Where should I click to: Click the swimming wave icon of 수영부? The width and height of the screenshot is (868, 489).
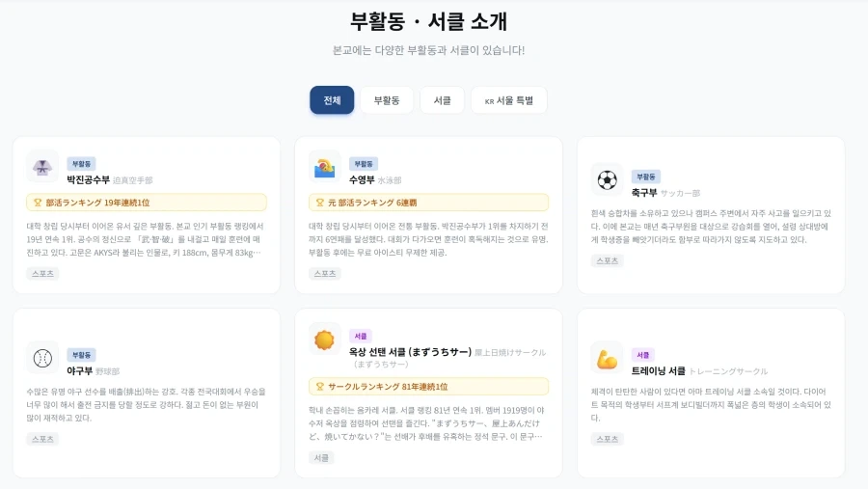tap(324, 167)
